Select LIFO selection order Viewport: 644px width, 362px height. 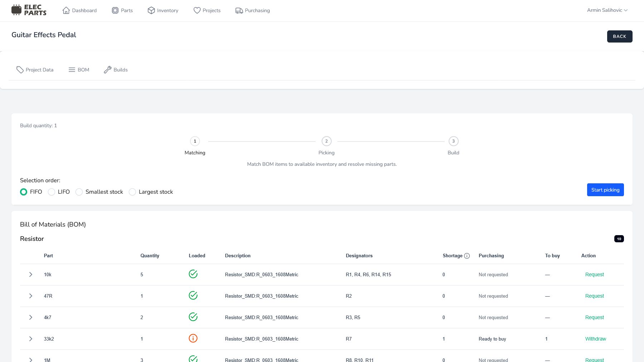(52, 192)
